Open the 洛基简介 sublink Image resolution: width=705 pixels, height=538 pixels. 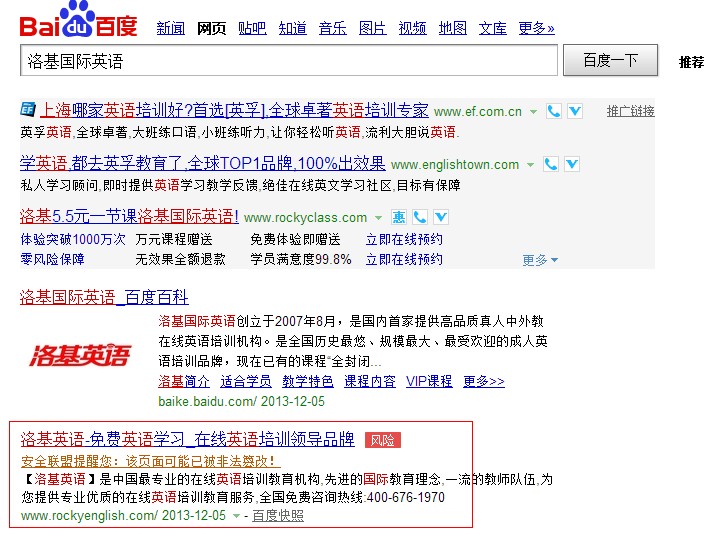point(183,382)
